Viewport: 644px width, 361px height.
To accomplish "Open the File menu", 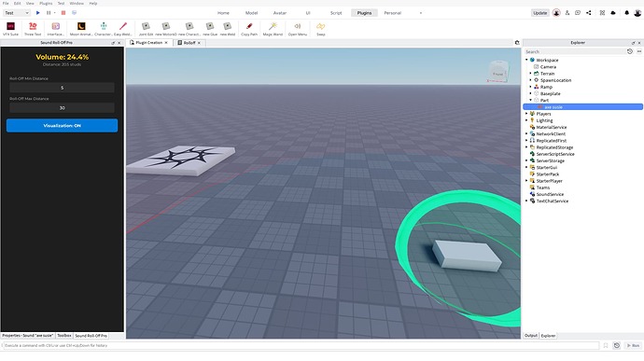I will click(6, 4).
